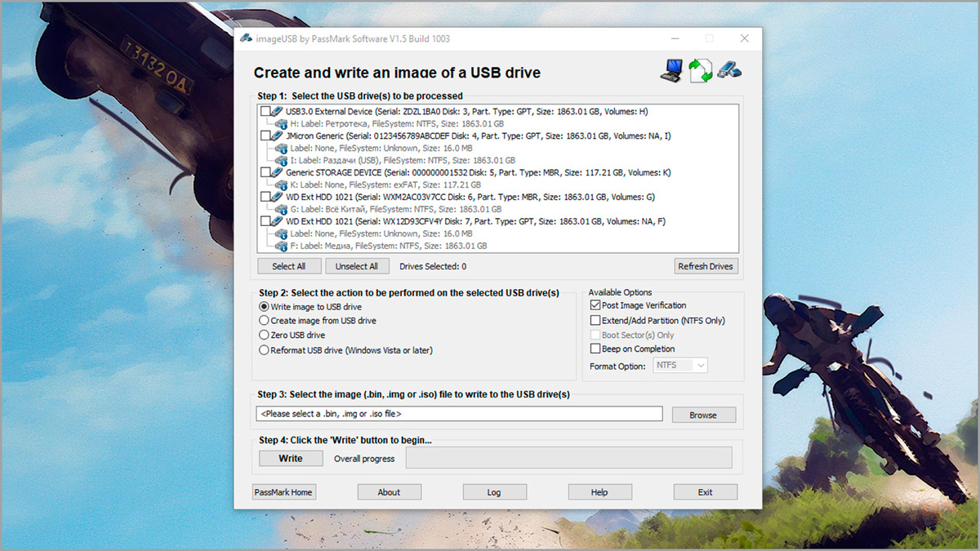Viewport: 980px width, 551px height.
Task: Click G: Label Всё Китай row
Action: 396,209
